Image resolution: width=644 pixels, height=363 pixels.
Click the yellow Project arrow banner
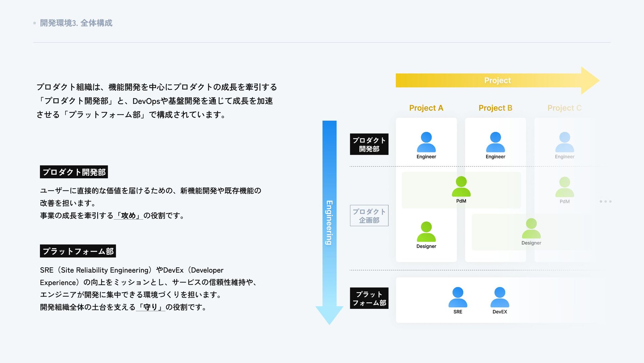[497, 81]
